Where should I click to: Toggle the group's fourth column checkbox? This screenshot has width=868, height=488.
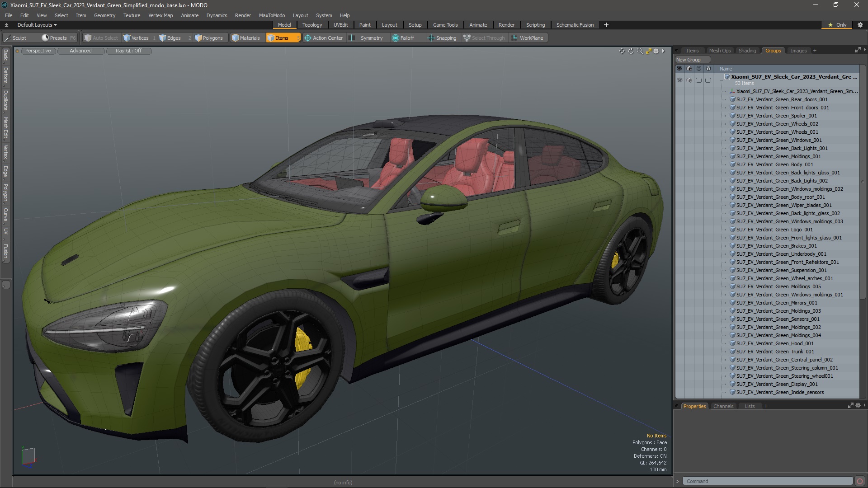coord(708,80)
